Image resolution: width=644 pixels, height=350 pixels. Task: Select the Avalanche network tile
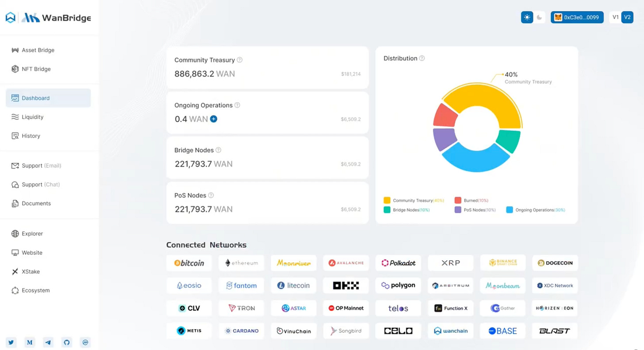tap(346, 263)
